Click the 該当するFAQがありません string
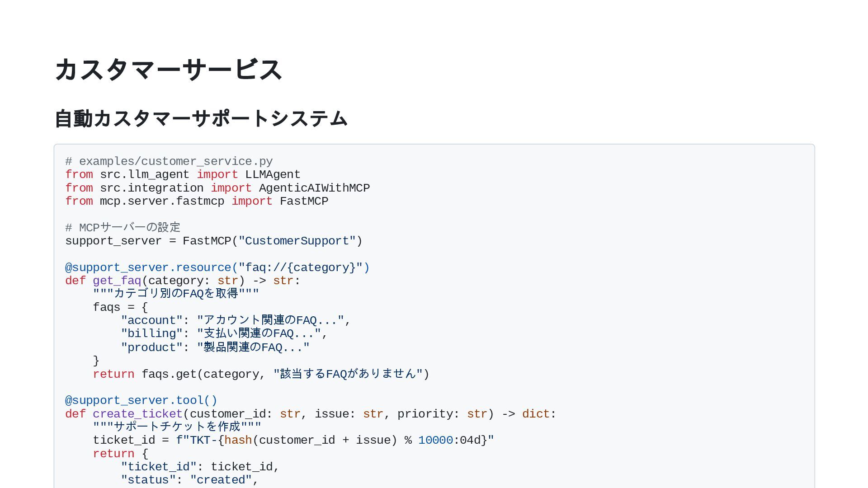 [x=348, y=374]
